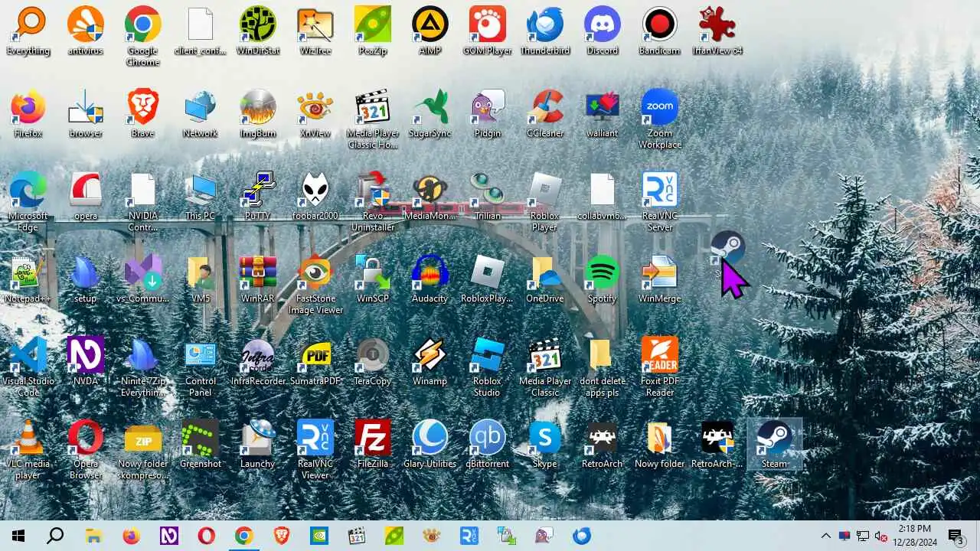Image resolution: width=980 pixels, height=551 pixels.
Task: Select the TeraCopy desktop icon
Action: point(373,361)
